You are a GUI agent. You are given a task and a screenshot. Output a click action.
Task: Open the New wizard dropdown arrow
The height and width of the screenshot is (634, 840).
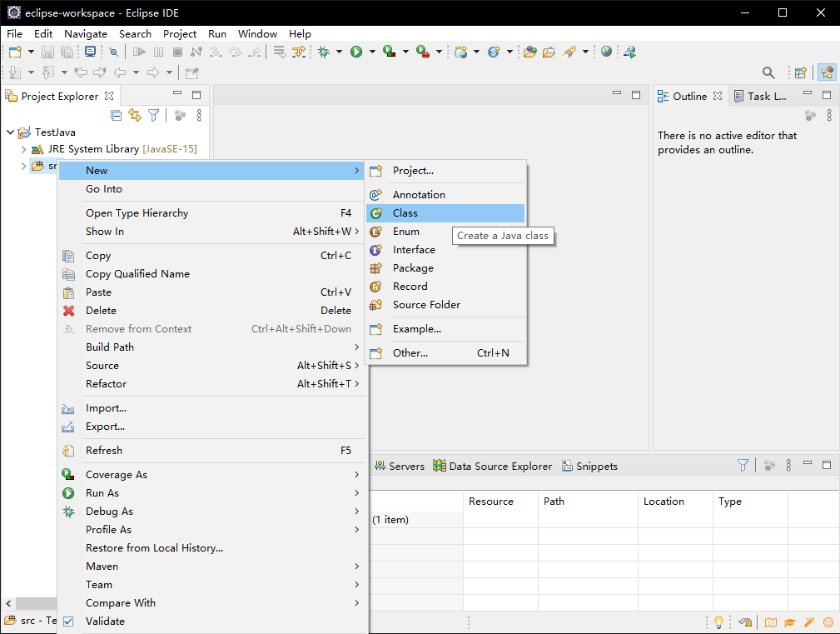(31, 52)
